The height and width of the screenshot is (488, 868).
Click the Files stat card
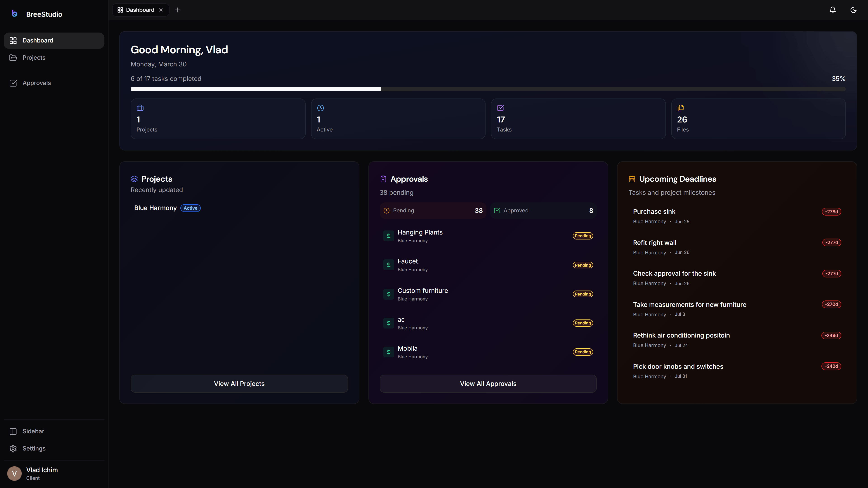[758, 119]
